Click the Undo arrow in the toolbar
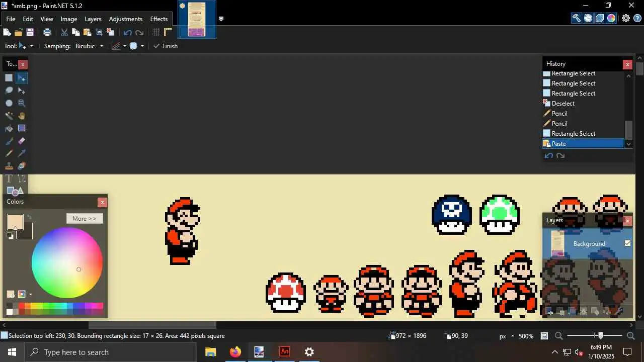Viewport: 644px width, 362px height. (x=128, y=32)
